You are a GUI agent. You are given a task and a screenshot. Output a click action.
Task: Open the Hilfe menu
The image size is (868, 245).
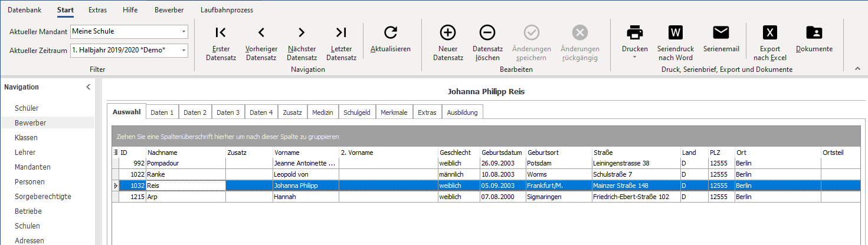point(130,10)
